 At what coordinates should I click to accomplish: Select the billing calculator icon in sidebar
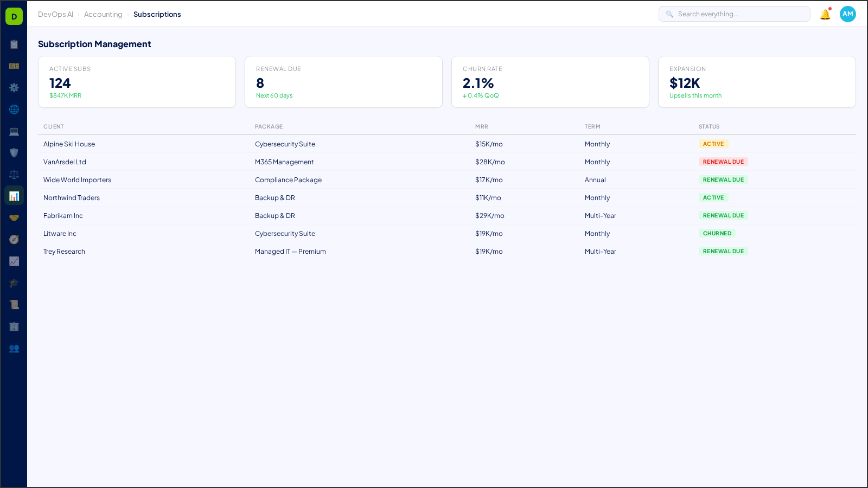pyautogui.click(x=14, y=66)
